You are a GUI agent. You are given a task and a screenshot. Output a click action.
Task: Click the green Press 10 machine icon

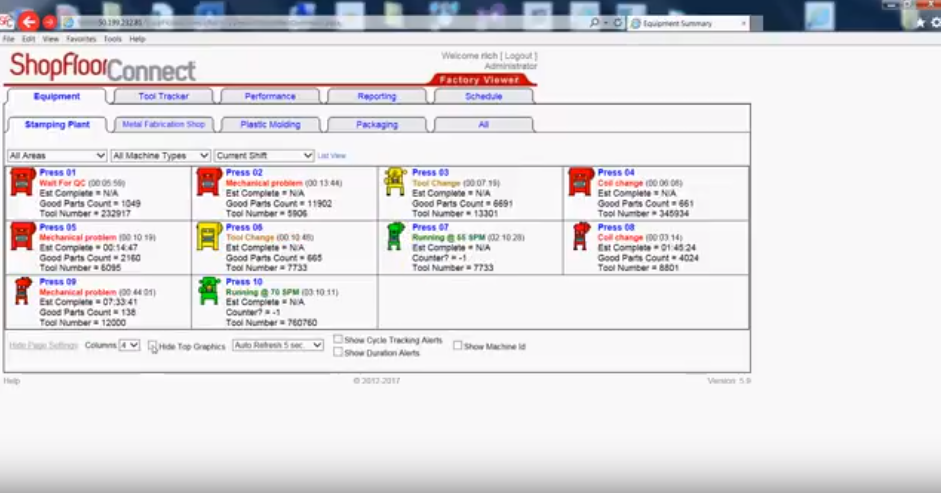208,291
